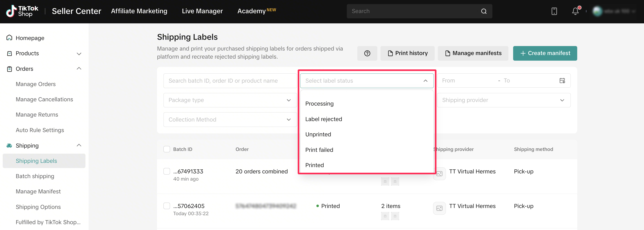This screenshot has height=230, width=644.
Task: Open the user profile avatar
Action: 597,11
